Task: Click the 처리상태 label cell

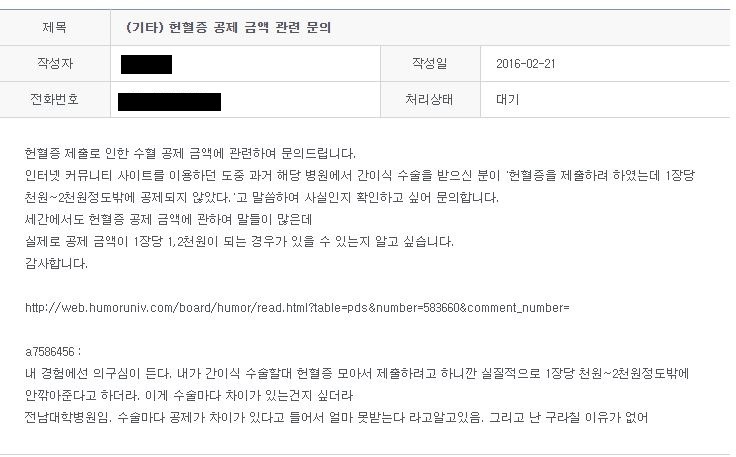Action: (430, 99)
